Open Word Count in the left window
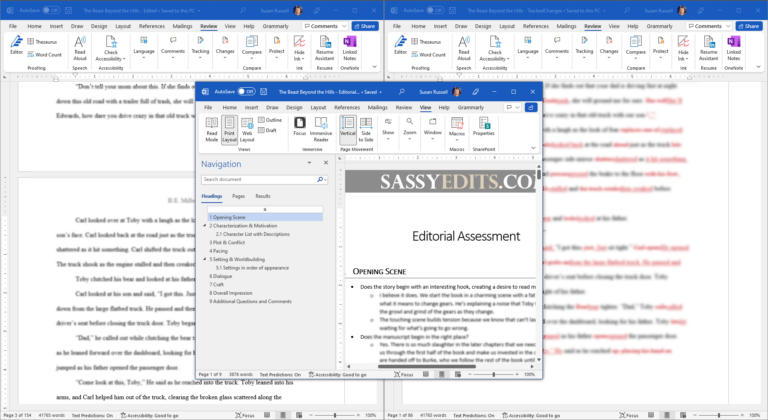The width and height of the screenshot is (768, 420). click(45, 54)
